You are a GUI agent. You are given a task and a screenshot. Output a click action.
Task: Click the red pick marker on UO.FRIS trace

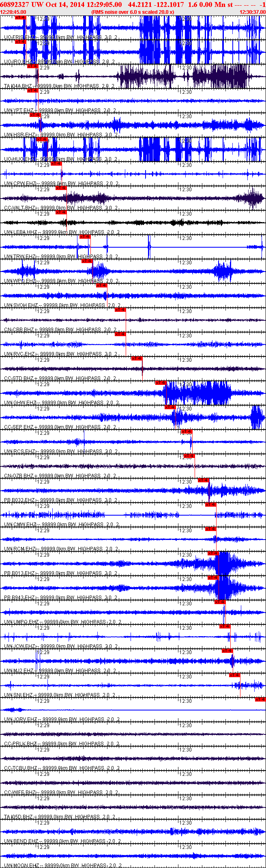click(x=20, y=18)
